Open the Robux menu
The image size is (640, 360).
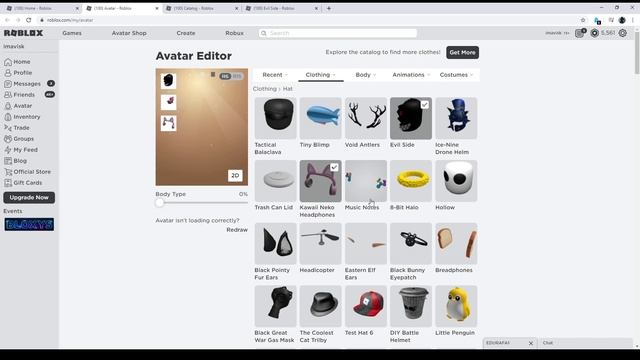[234, 33]
